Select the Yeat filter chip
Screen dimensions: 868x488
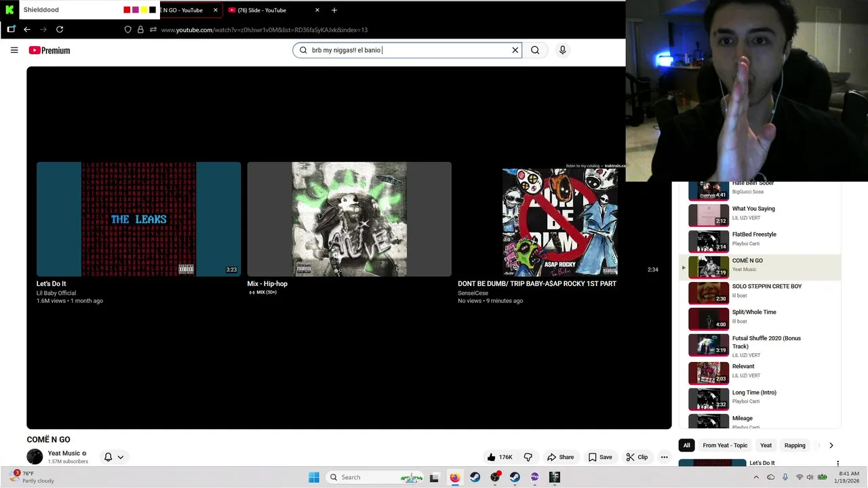pos(766,445)
